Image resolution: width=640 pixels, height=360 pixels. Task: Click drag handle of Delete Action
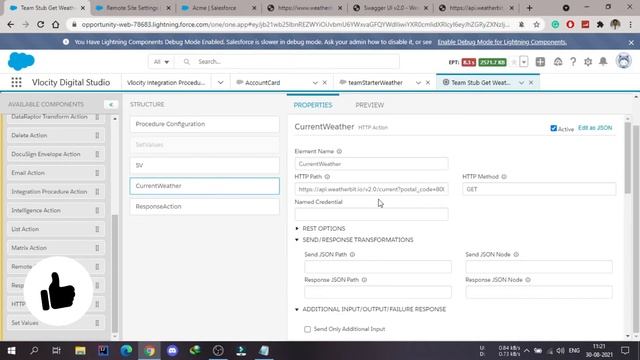[97, 136]
